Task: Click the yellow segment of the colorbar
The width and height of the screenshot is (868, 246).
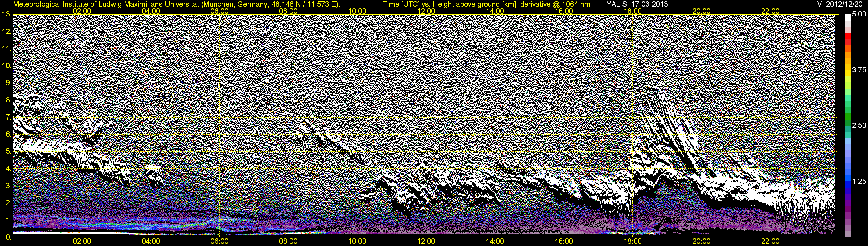Action: pyautogui.click(x=848, y=74)
